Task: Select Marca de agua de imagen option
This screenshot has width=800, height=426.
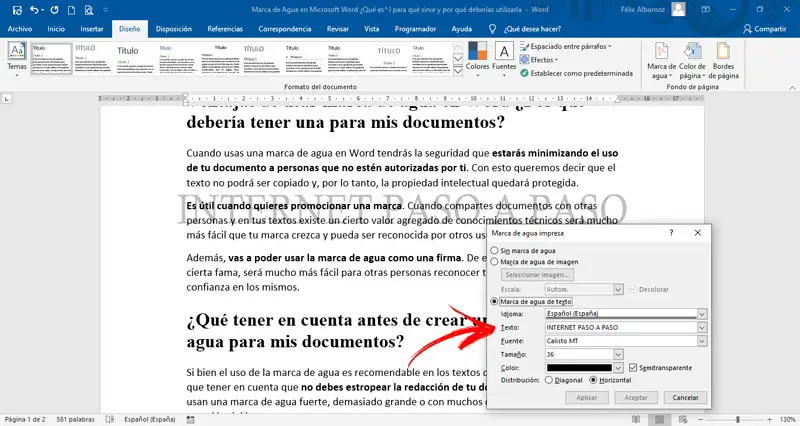Action: 494,262
